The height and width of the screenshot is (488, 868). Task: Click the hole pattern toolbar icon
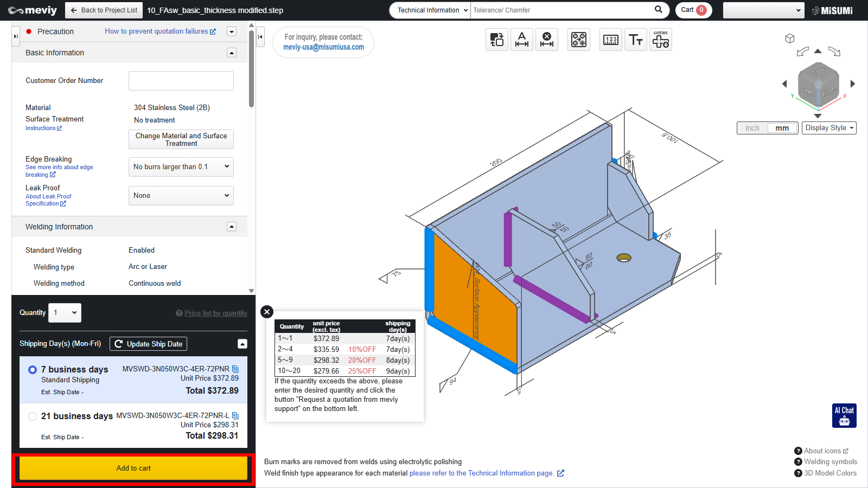pyautogui.click(x=578, y=40)
